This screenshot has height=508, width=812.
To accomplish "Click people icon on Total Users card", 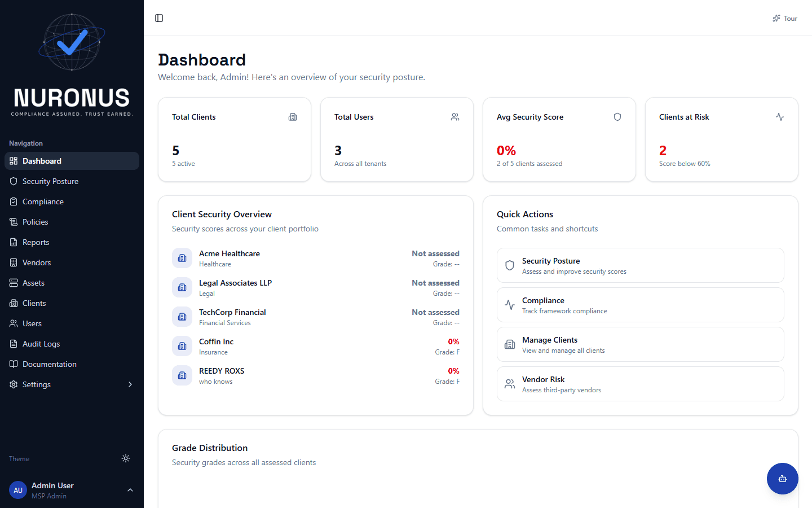I will [455, 117].
